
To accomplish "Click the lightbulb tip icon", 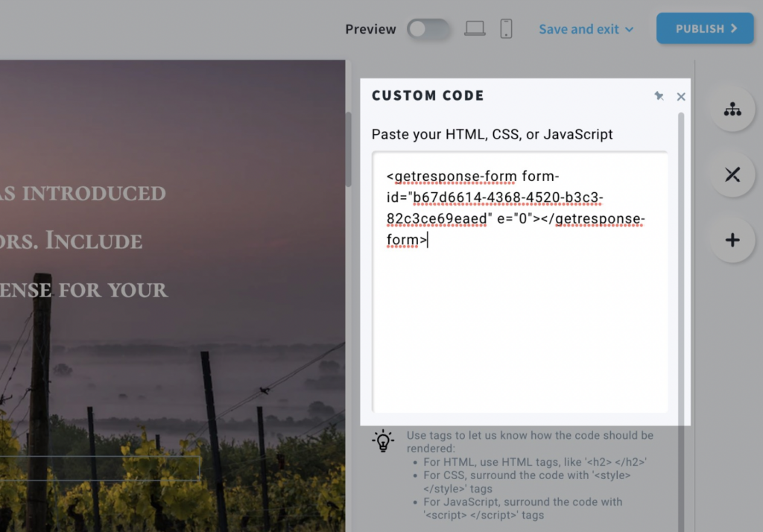I will pos(383,441).
